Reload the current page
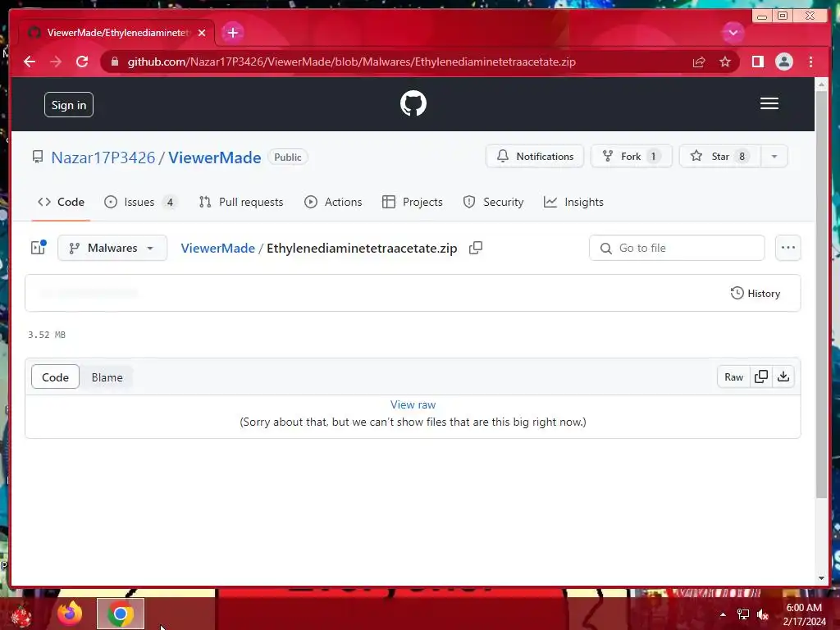 tap(82, 62)
